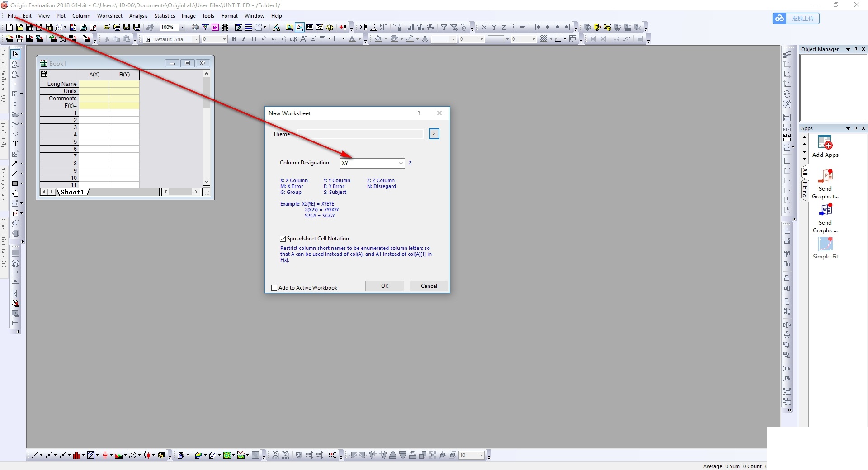Select the Text tool
This screenshot has width=868, height=470.
click(x=15, y=144)
